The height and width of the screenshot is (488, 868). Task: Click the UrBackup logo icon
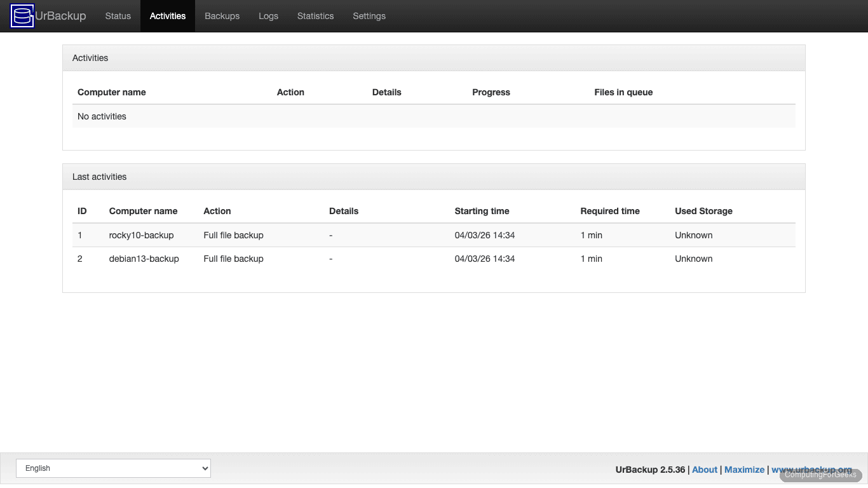point(21,16)
